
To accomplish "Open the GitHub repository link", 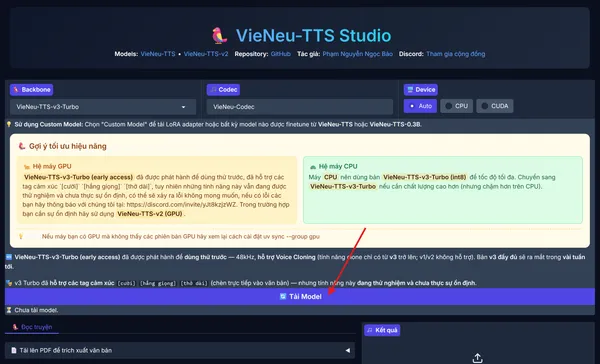I will click(x=281, y=54).
